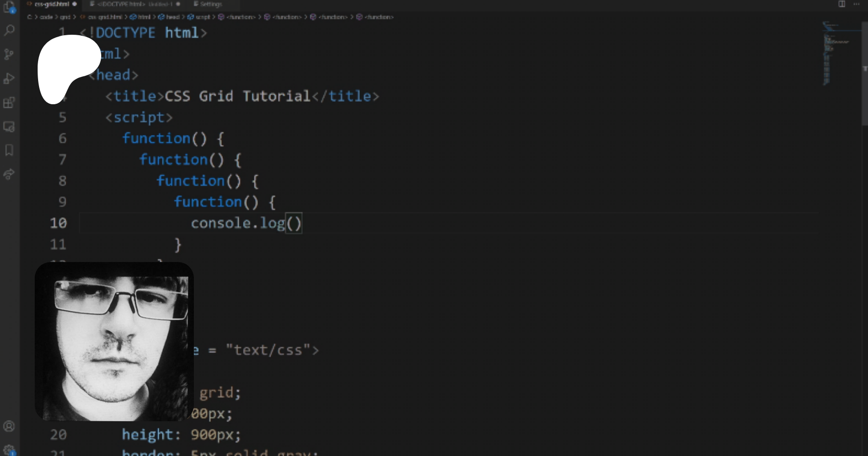Split the editor to the right
Viewport: 868px width, 456px height.
(x=841, y=4)
